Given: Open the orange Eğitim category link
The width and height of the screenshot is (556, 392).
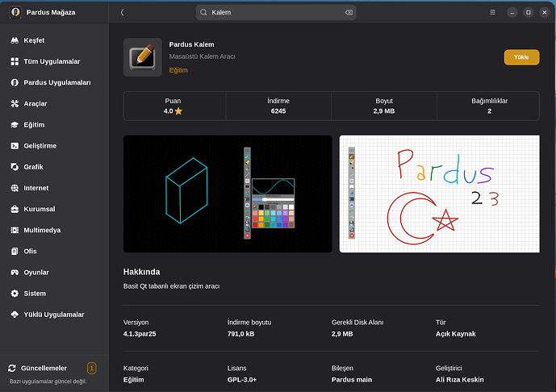Looking at the screenshot, I should point(178,70).
